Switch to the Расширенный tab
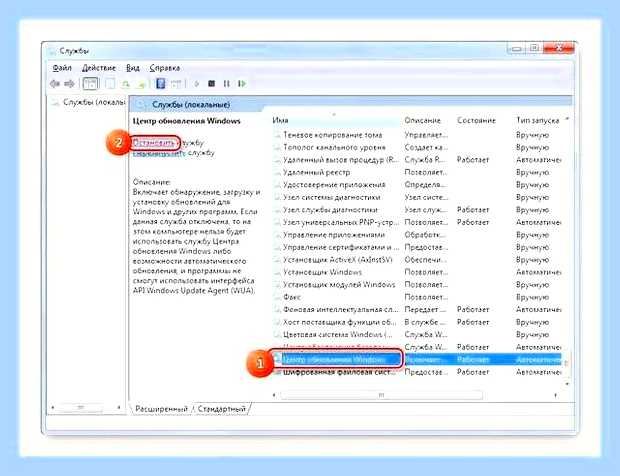Image resolution: width=620 pixels, height=476 pixels. point(161,409)
